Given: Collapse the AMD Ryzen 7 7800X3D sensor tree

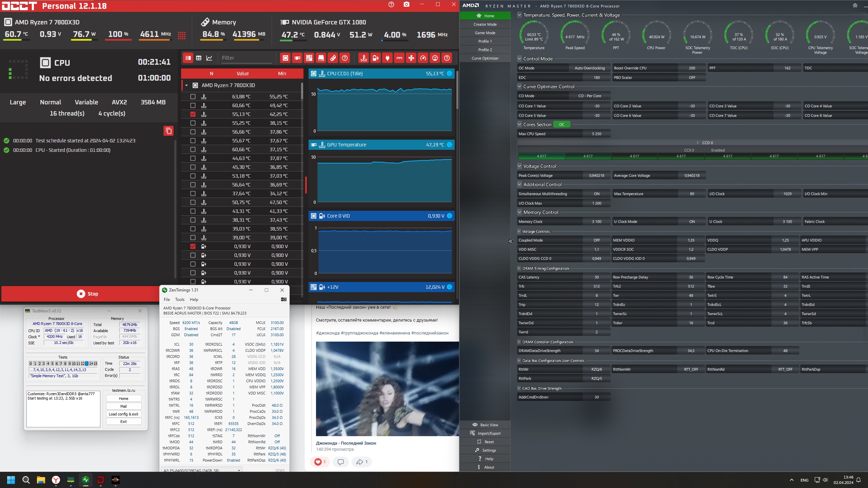Looking at the screenshot, I should pos(186,85).
